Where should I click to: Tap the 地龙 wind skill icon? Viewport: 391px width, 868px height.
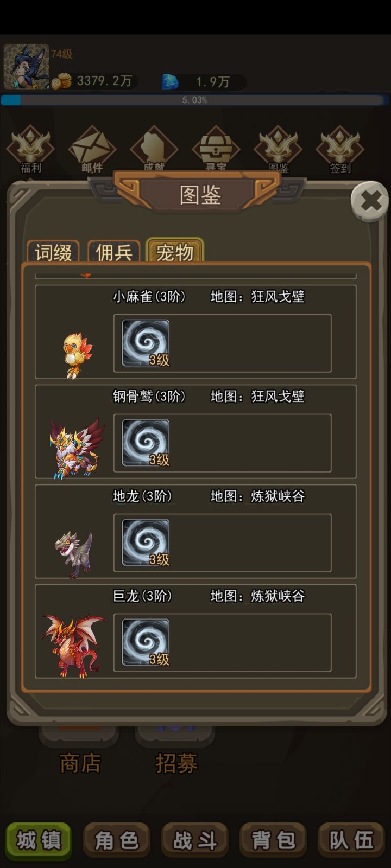coord(146,542)
